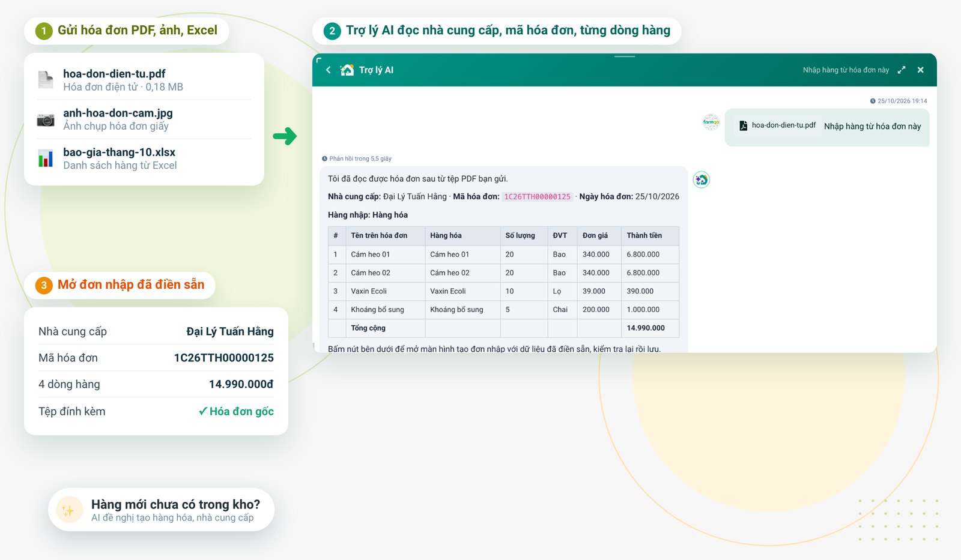Click the clock icon next to 25/10/2026 19:14

point(873,101)
